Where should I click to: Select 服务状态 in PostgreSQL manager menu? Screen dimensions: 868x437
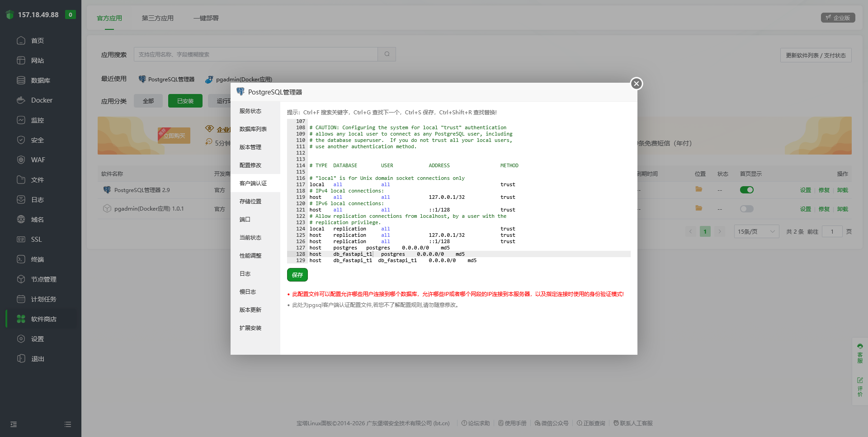coord(255,111)
